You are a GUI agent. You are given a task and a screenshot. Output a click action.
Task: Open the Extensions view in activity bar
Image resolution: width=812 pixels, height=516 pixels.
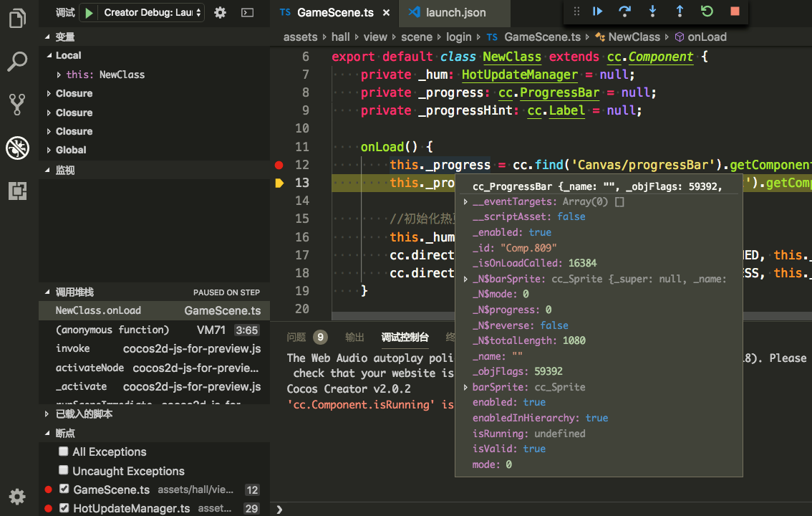point(17,191)
